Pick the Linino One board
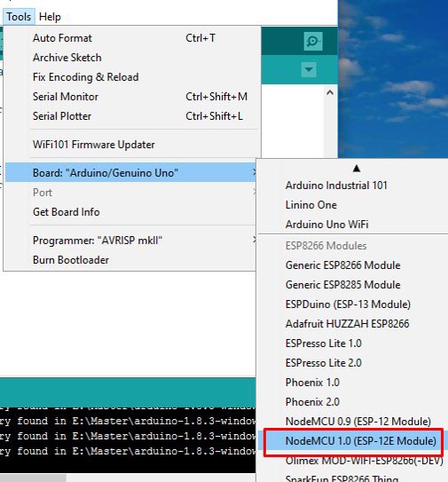 point(353,205)
